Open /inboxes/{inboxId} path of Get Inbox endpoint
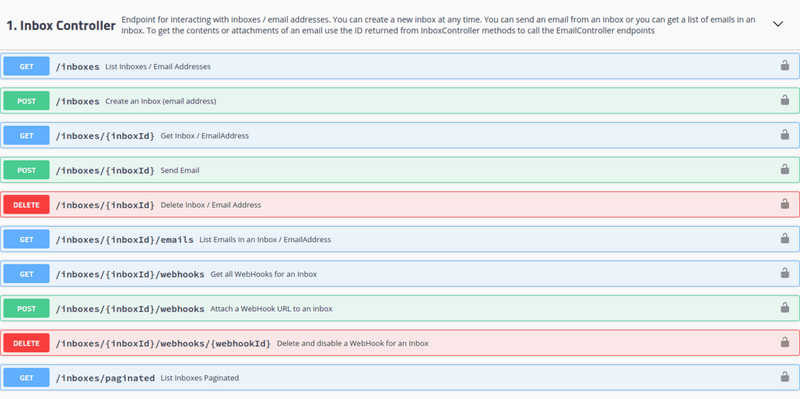800x399 pixels. pos(105,136)
